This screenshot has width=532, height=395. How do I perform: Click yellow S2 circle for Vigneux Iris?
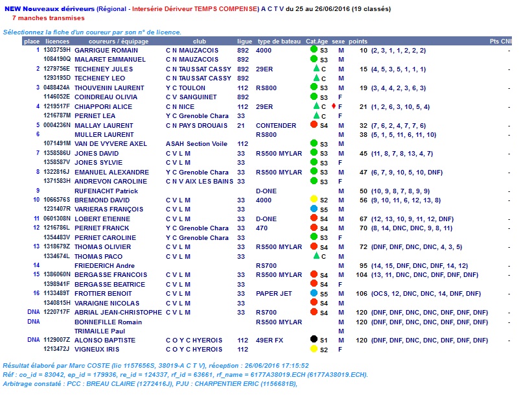pyautogui.click(x=314, y=348)
